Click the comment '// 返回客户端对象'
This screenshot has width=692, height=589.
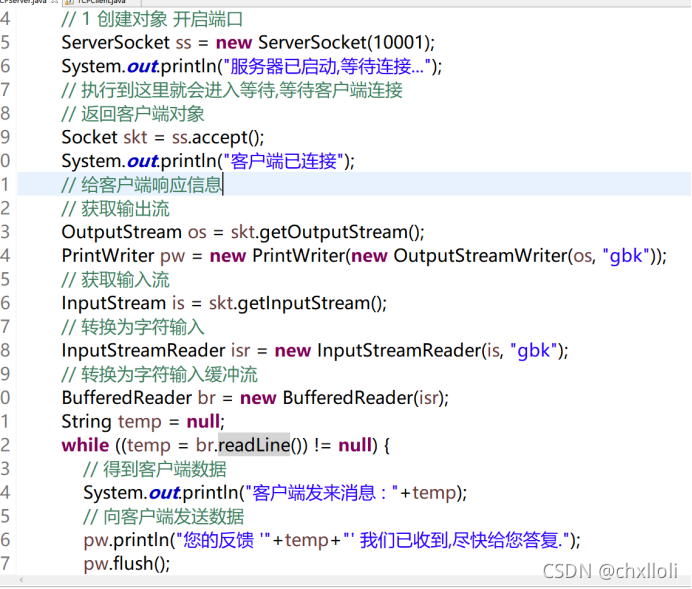(133, 114)
